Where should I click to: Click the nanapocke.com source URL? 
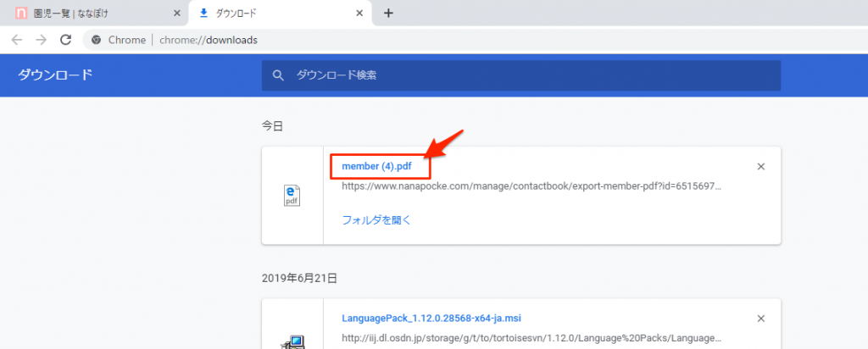[531, 186]
